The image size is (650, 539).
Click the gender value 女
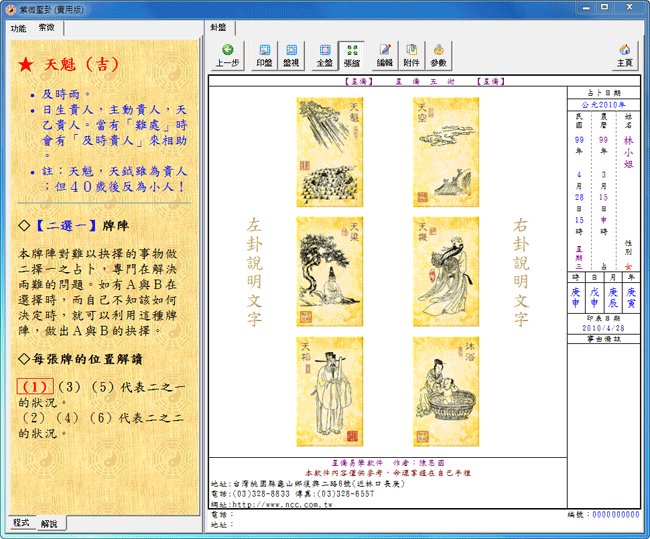628,267
